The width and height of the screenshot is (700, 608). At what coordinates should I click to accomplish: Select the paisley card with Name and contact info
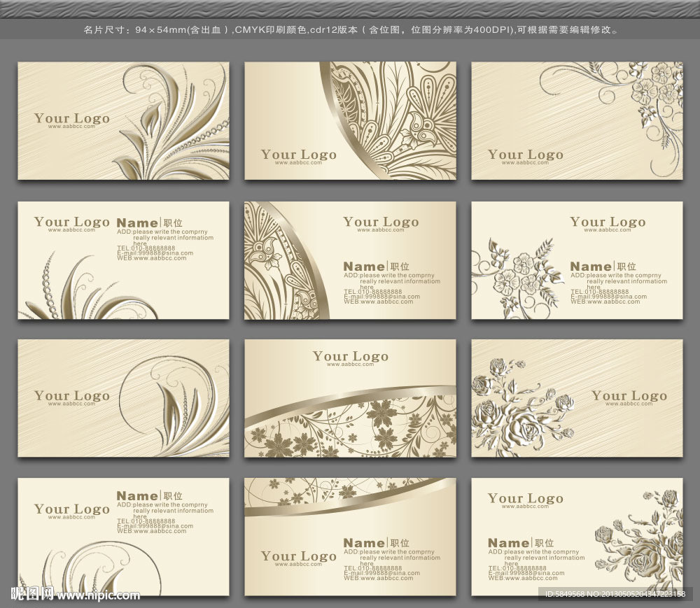click(x=351, y=260)
